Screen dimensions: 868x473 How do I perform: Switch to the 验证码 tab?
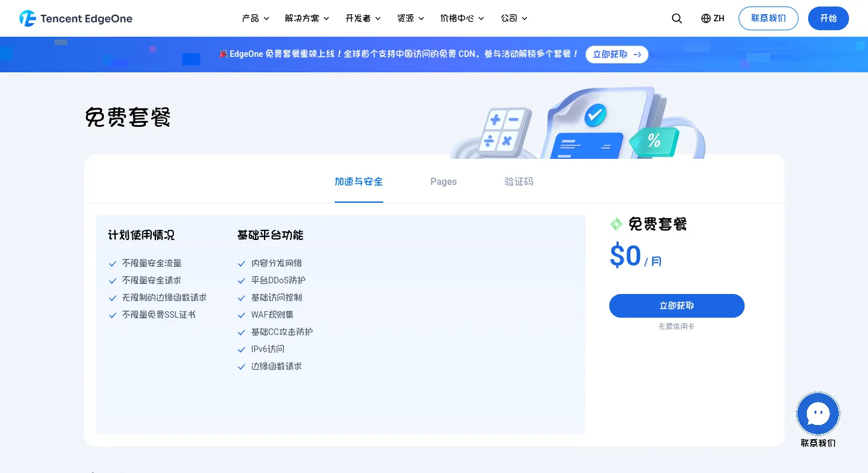click(519, 182)
